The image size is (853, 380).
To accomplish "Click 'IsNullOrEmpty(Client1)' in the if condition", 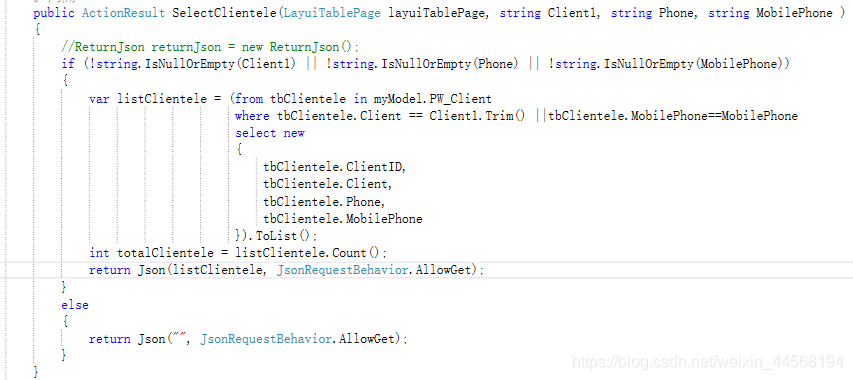I will (x=221, y=64).
